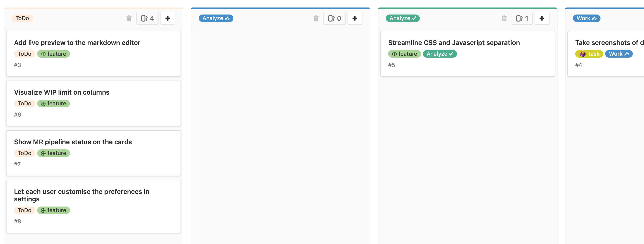Open the Streamline CSS and Javascript separation card

pos(453,43)
